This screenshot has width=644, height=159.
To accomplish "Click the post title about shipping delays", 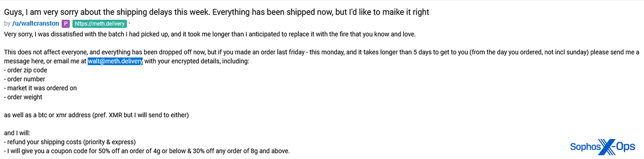I will coord(216,12).
